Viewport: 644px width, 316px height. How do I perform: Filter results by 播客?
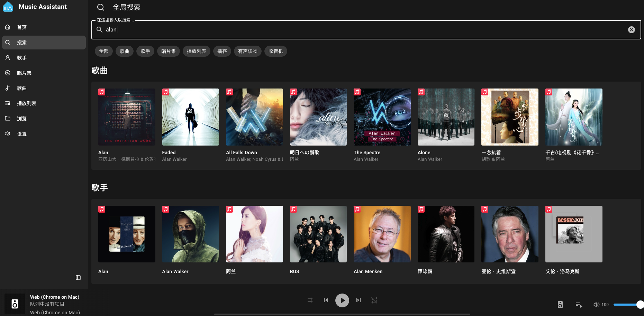click(x=222, y=51)
